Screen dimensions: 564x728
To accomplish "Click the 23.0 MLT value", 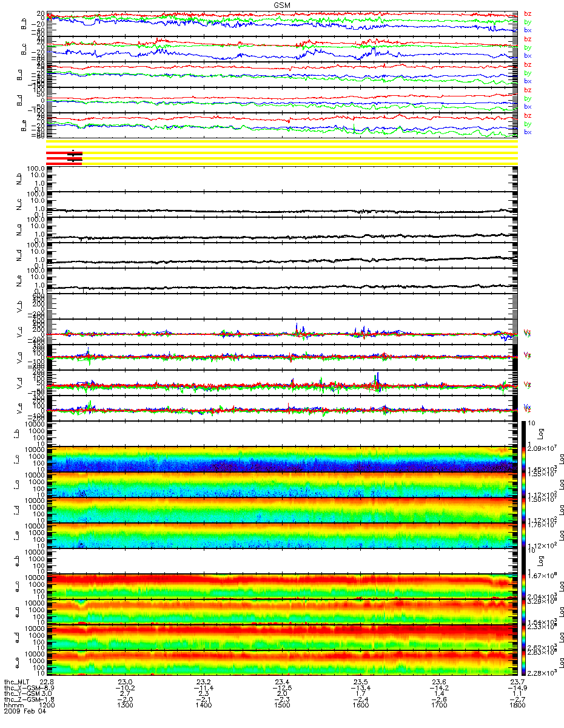I will pos(126,681).
